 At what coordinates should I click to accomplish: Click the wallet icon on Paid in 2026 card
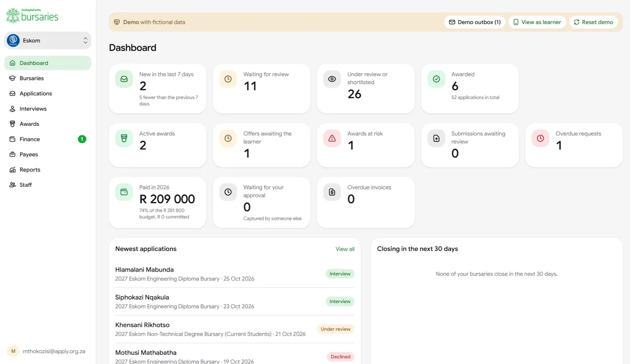[x=124, y=192]
